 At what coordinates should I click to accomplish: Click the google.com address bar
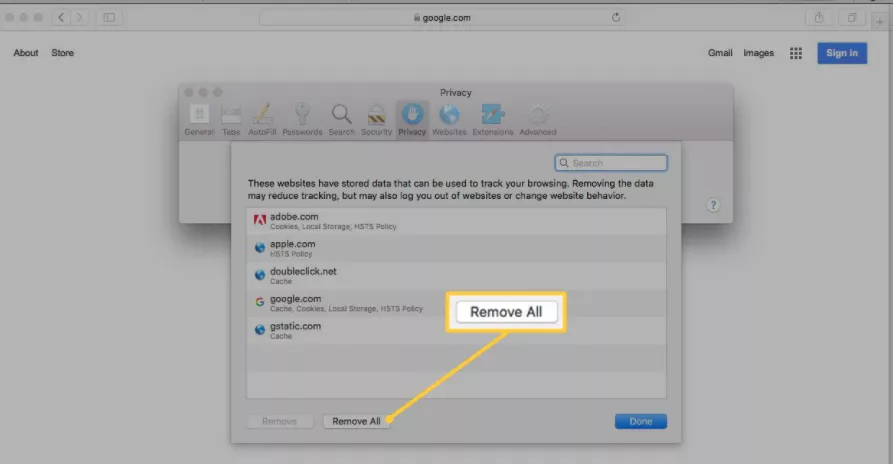point(441,18)
